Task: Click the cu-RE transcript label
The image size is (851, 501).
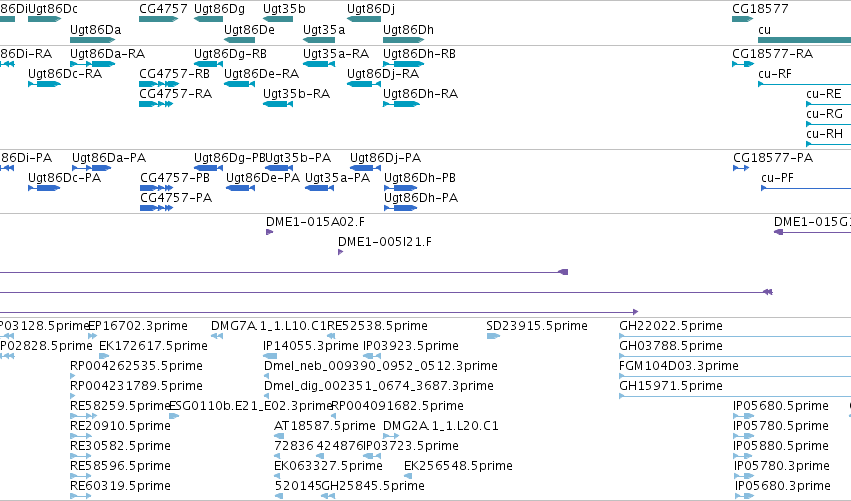Action: click(824, 93)
